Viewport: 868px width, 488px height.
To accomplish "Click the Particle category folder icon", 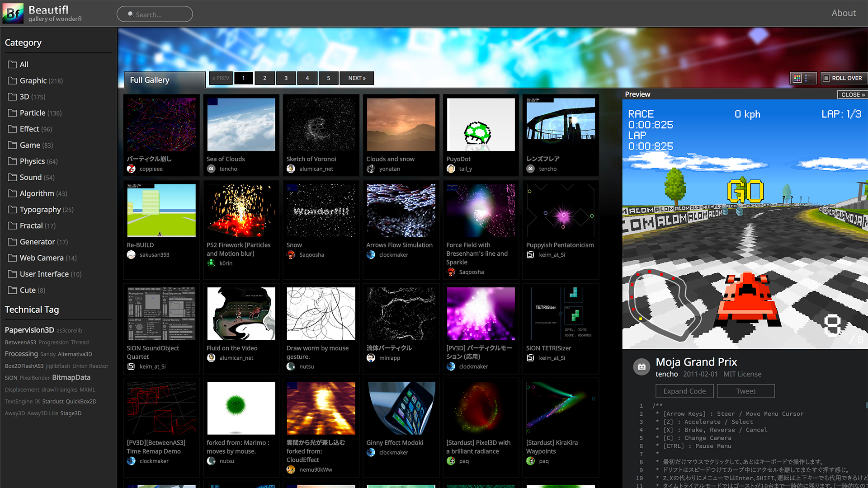I will click(12, 113).
